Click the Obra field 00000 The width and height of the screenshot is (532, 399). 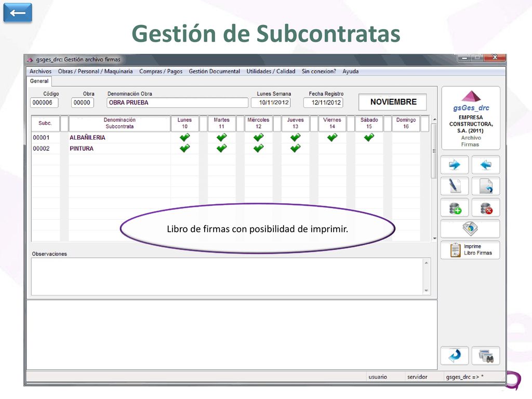click(x=82, y=102)
